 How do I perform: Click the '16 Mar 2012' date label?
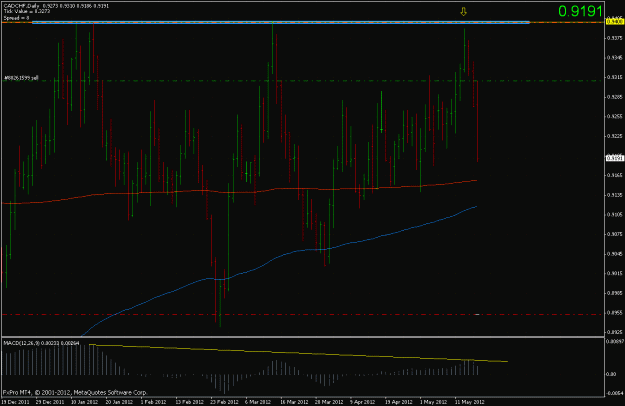(294, 402)
